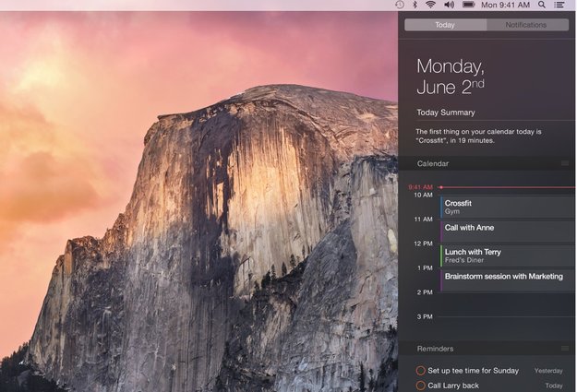This screenshot has height=392, width=577.
Task: Click the 9:41 AM current time marker
Action: click(421, 187)
